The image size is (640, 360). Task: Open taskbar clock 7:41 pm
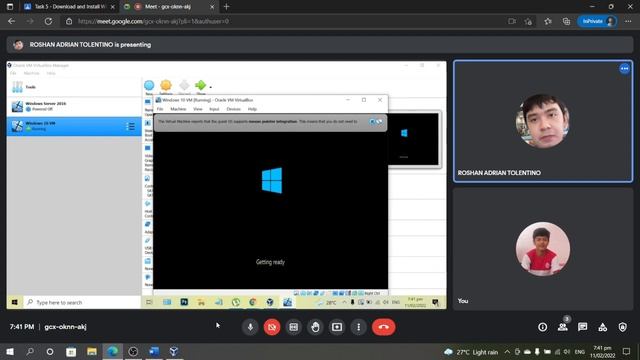(602, 351)
